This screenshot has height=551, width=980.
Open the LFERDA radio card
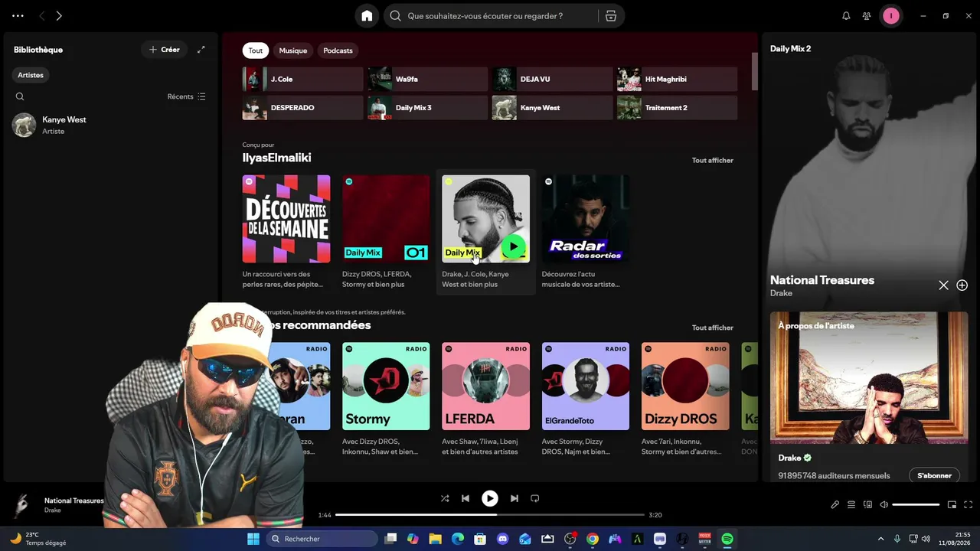pyautogui.click(x=485, y=398)
